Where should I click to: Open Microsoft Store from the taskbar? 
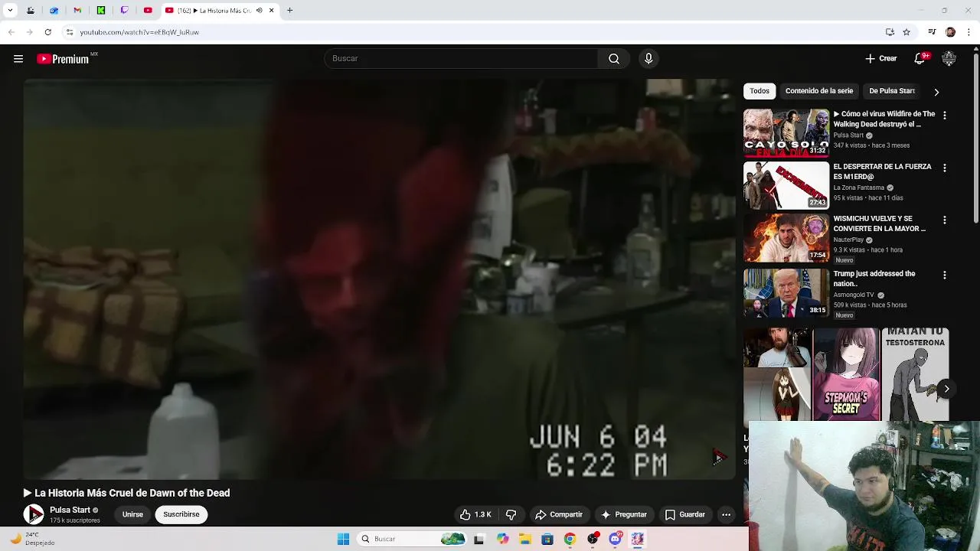pos(547,539)
